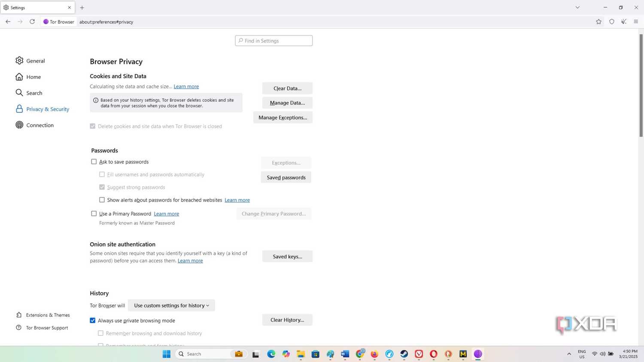Open Learn more about onion site authentication

coord(190,261)
